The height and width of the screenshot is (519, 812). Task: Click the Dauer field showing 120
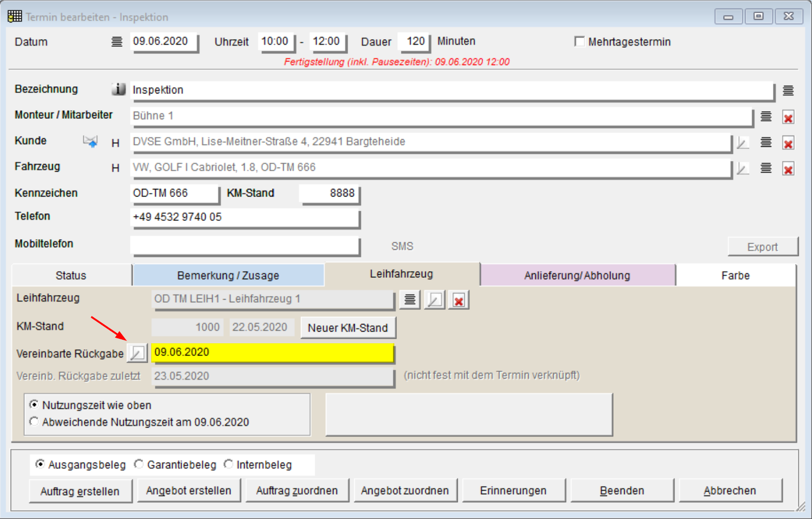(414, 42)
